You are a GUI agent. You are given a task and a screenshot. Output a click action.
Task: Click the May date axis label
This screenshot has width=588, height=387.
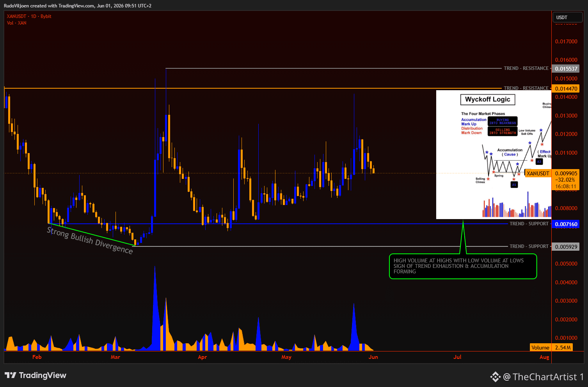[286, 357]
